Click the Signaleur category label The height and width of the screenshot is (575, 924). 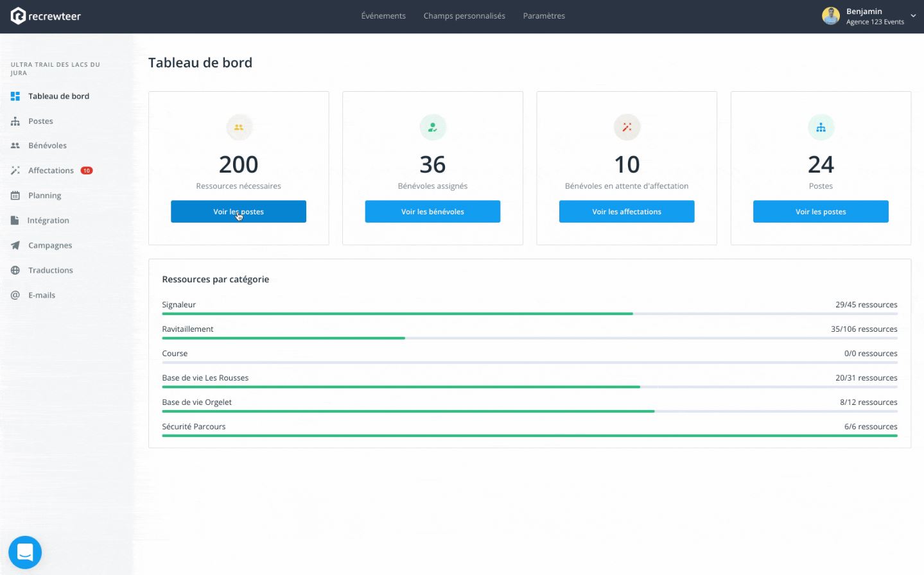click(179, 305)
